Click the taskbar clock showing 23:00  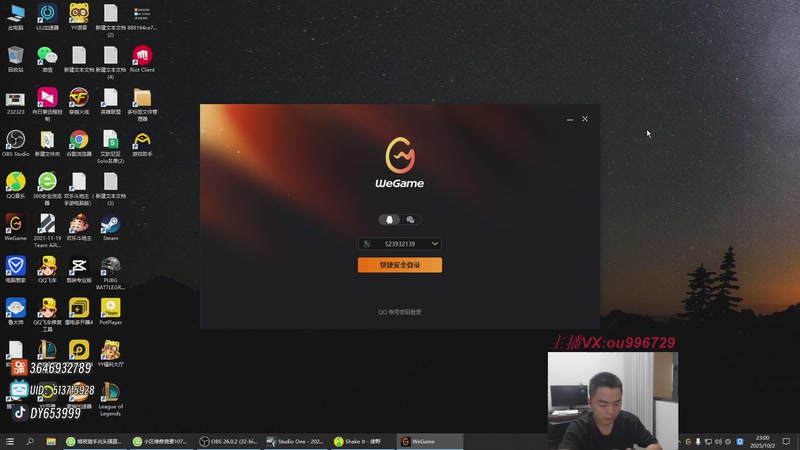[x=762, y=441]
